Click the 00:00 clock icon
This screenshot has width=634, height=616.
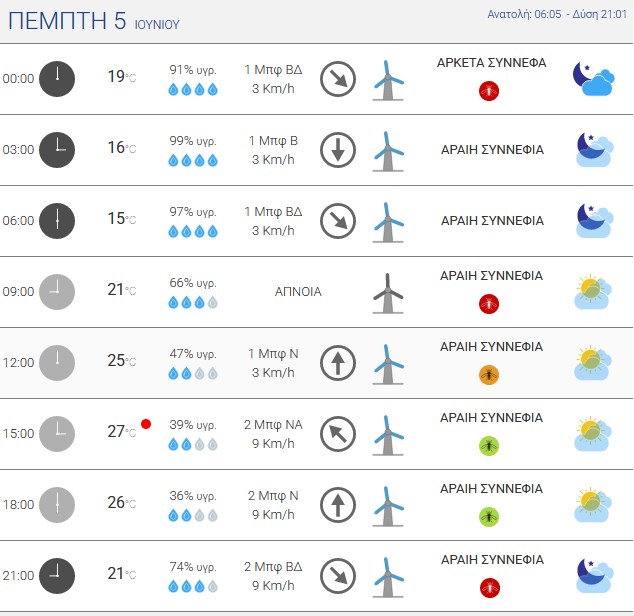(57, 79)
